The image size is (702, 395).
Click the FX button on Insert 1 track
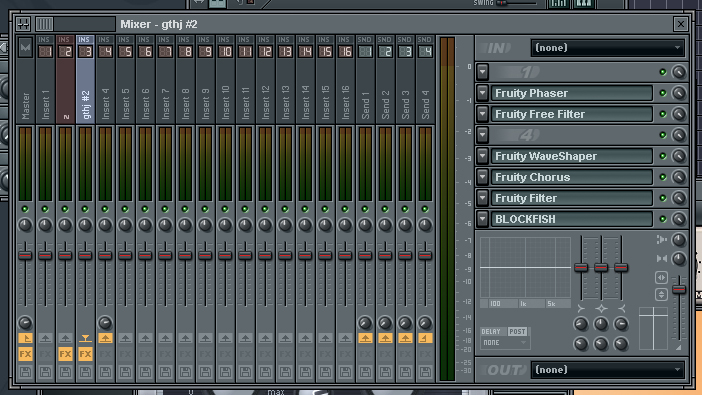click(x=45, y=355)
